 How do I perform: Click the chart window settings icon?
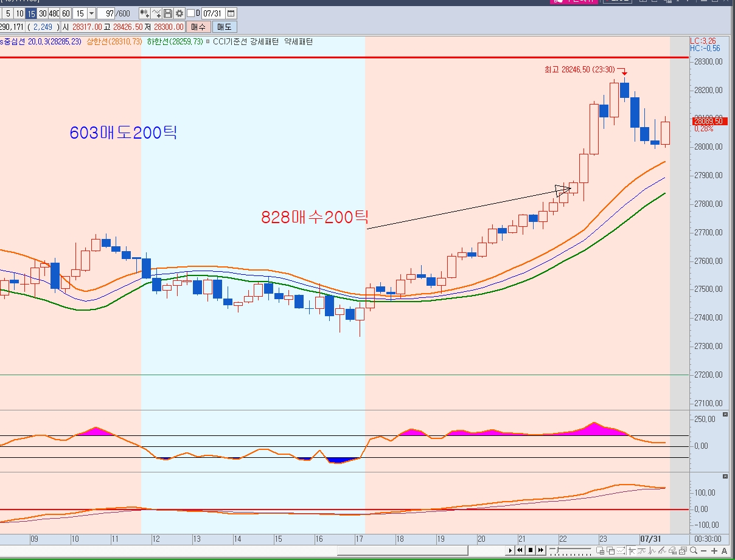(x=683, y=551)
